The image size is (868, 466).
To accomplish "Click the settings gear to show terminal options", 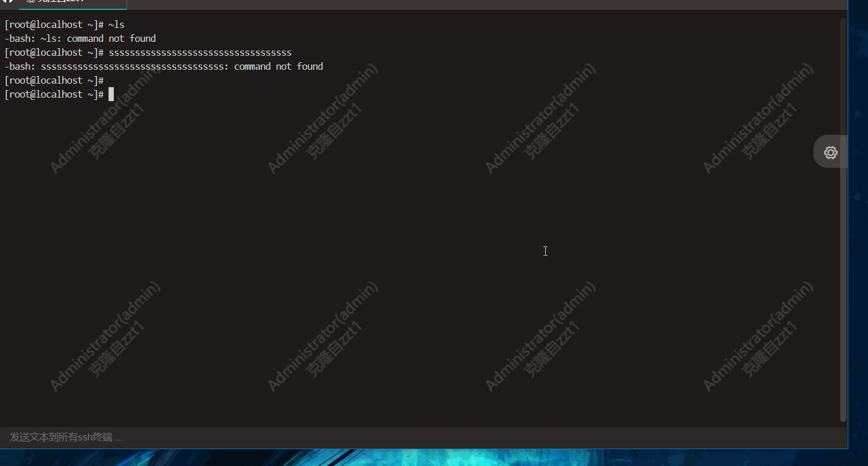I will [x=830, y=152].
